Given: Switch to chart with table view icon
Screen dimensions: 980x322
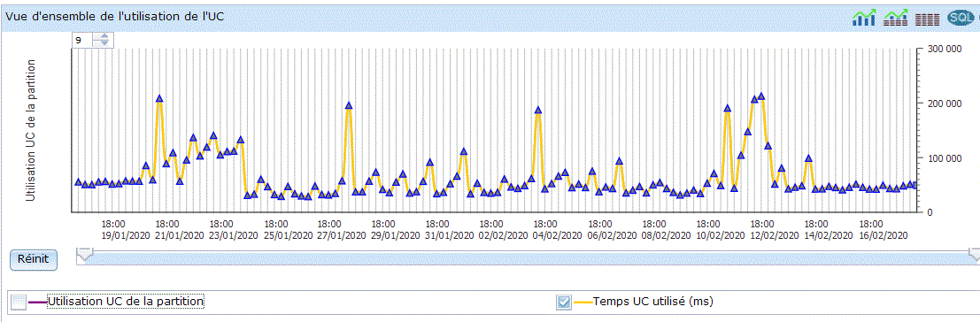Looking at the screenshot, I should (896, 18).
